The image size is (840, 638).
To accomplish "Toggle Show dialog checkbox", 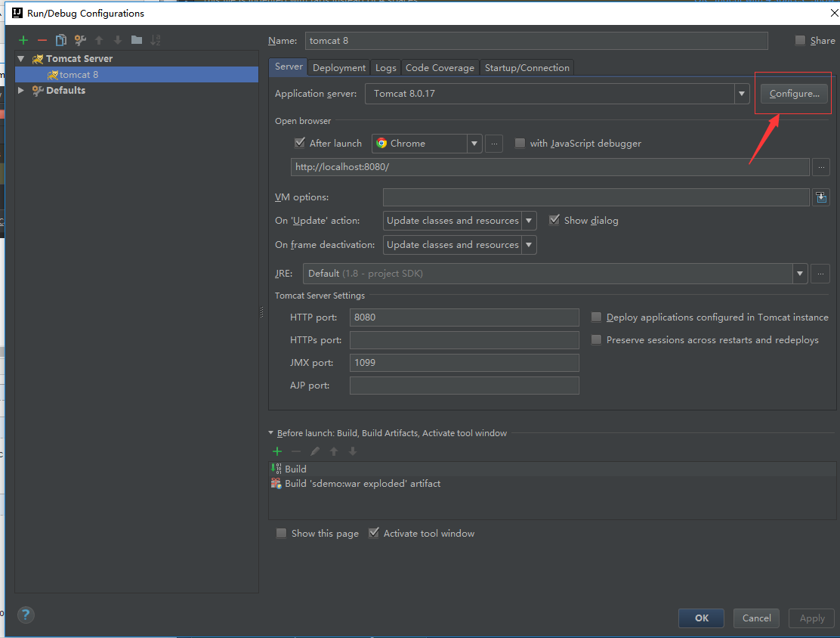I will coord(554,220).
